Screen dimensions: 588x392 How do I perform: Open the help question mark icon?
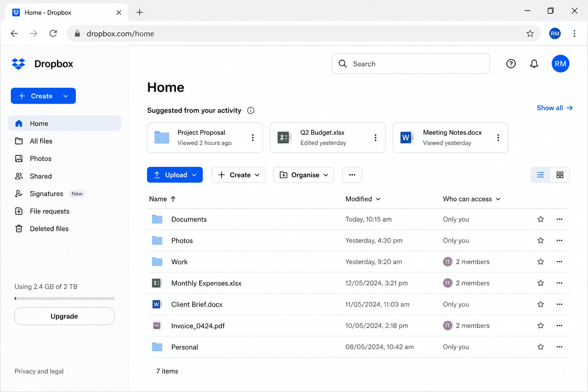tap(511, 64)
